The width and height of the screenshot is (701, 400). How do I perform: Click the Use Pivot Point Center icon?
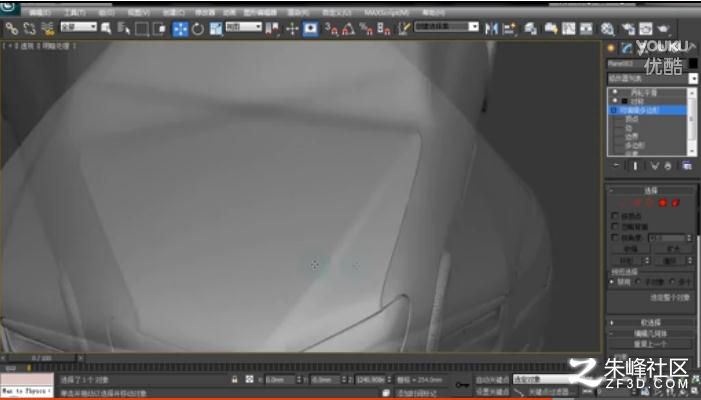point(272,29)
